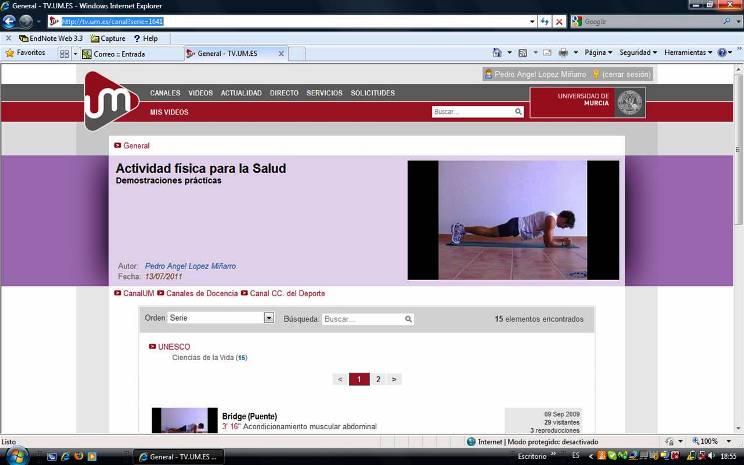Click the plank exercise video preview
Screen dimensions: 744x465
[513, 219]
